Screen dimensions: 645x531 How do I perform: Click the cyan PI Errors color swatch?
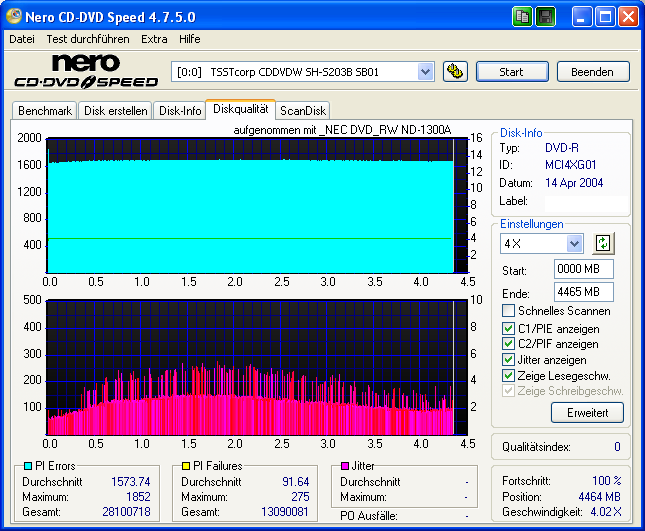coord(28,466)
